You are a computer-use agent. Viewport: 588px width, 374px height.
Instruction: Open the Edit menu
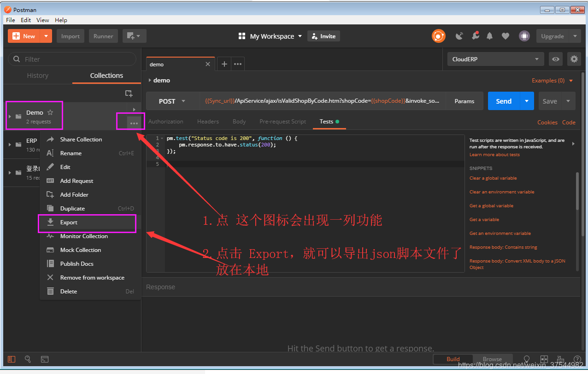click(26, 20)
